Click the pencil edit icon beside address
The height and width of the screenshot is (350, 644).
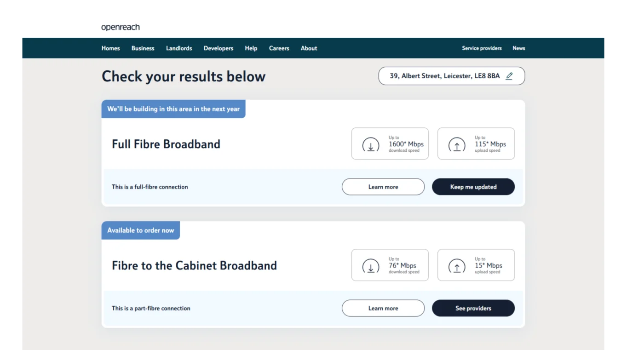click(509, 76)
